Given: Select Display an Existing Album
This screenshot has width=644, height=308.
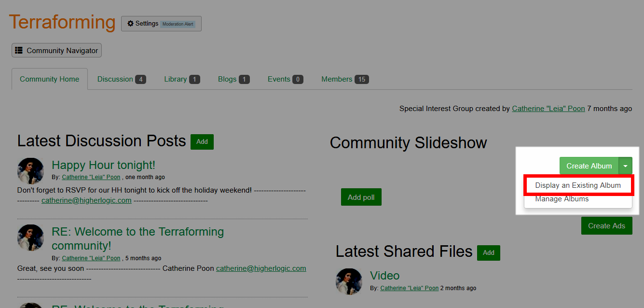Looking at the screenshot, I should click(577, 185).
